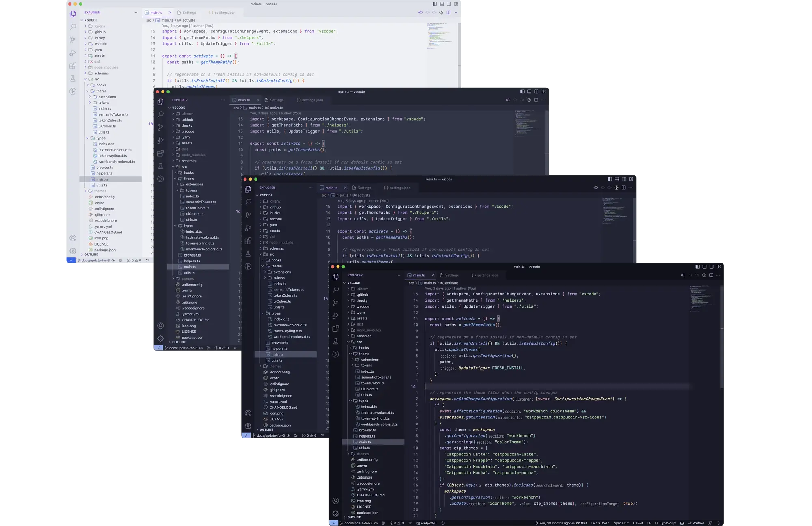Collapse types folder in front window explorer
Viewport: 812px width, 526px height.
(x=374, y=401)
